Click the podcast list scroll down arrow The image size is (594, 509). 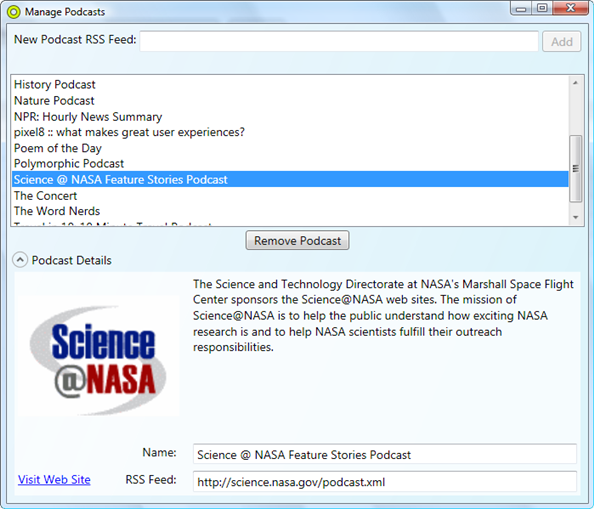point(575,217)
